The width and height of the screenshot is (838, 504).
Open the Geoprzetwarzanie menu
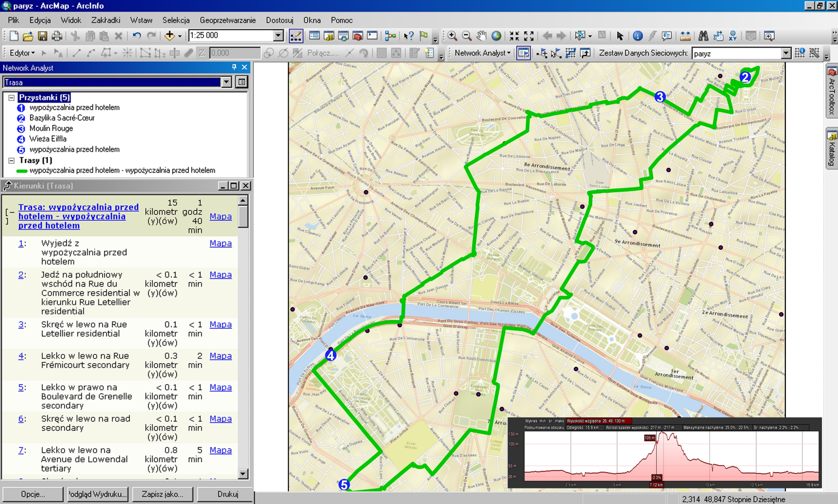pos(228,20)
